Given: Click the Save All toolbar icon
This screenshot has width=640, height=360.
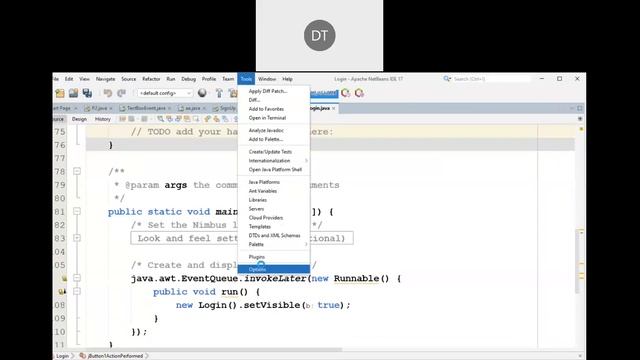Looking at the screenshot, I should 87,93.
